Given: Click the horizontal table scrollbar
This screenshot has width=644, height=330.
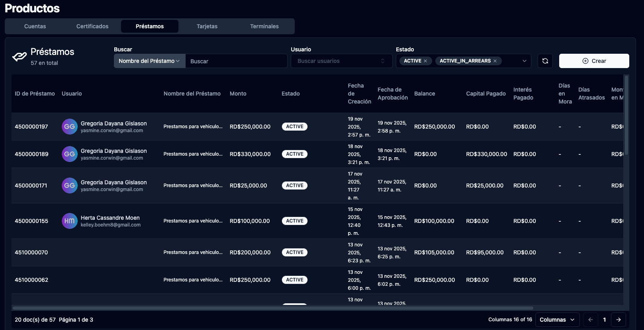Looking at the screenshot, I should [273, 308].
